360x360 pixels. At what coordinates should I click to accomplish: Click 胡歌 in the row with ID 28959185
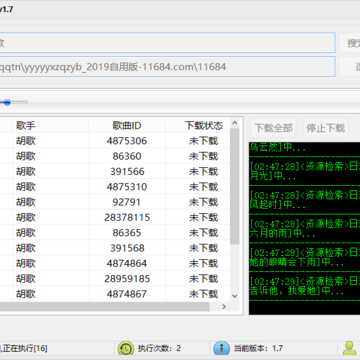click(x=26, y=279)
